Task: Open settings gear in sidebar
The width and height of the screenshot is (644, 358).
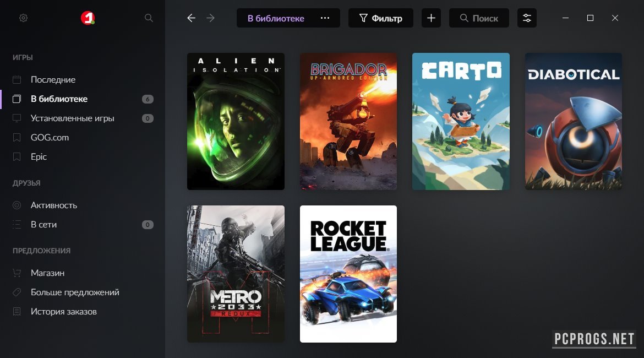Action: pyautogui.click(x=23, y=18)
